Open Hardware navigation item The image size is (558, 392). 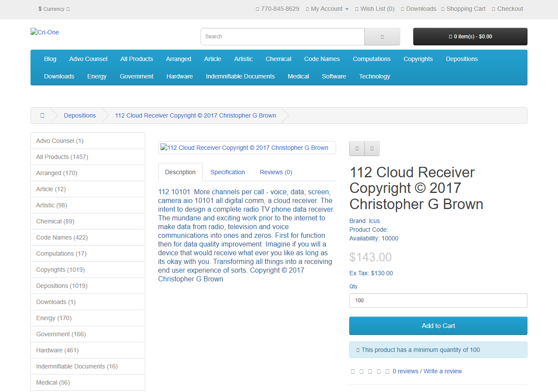[180, 76]
